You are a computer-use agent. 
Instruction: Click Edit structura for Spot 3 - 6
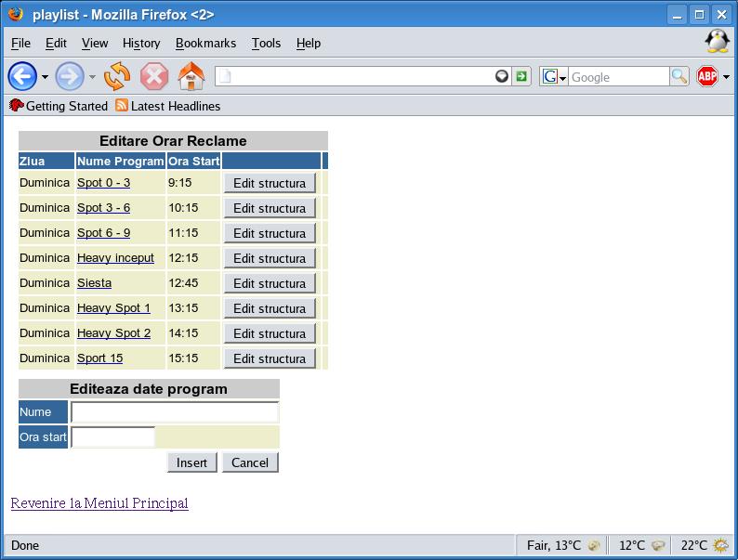point(270,208)
